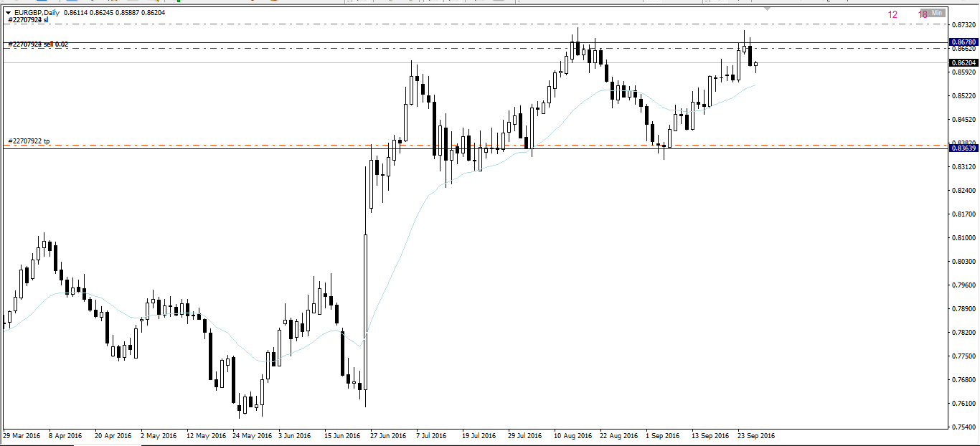The image size is (980, 446).
Task: Click the pink number 12
Action: (x=892, y=14)
